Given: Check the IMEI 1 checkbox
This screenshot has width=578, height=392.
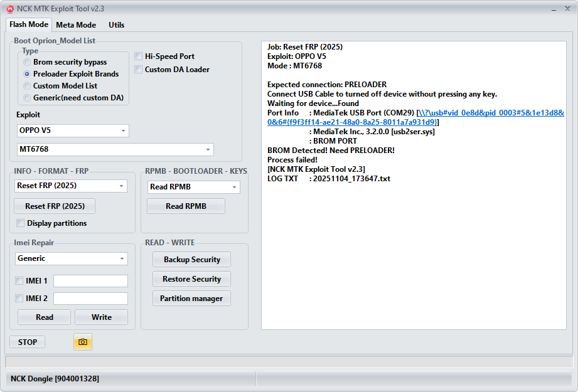Looking at the screenshot, I should click(x=19, y=281).
